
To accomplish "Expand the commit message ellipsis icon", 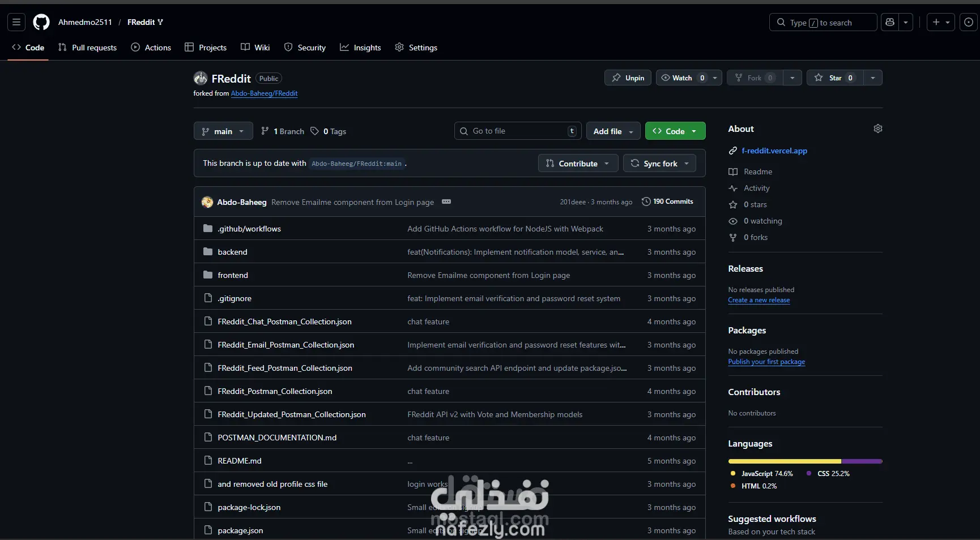I will tap(446, 202).
